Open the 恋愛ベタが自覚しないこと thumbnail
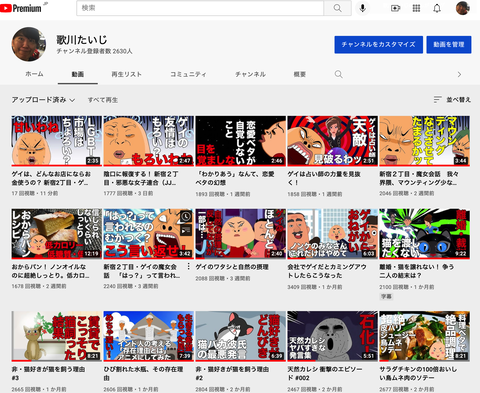The height and width of the screenshot is (393, 480). [x=240, y=141]
